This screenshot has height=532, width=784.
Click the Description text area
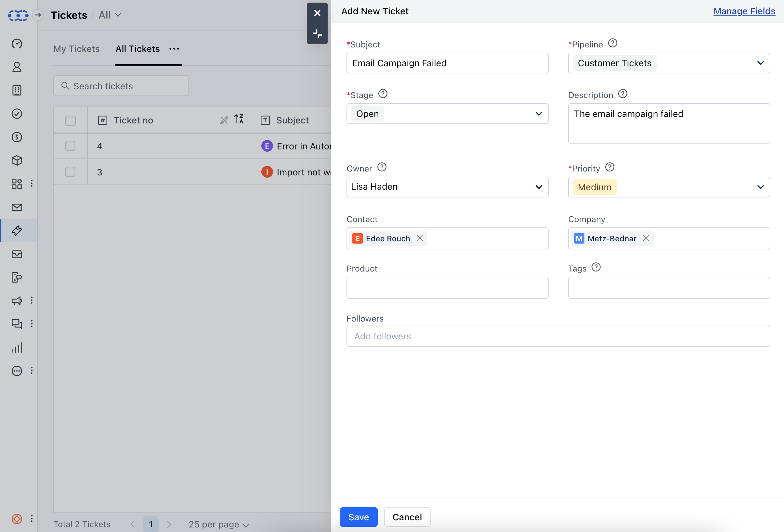pos(669,123)
